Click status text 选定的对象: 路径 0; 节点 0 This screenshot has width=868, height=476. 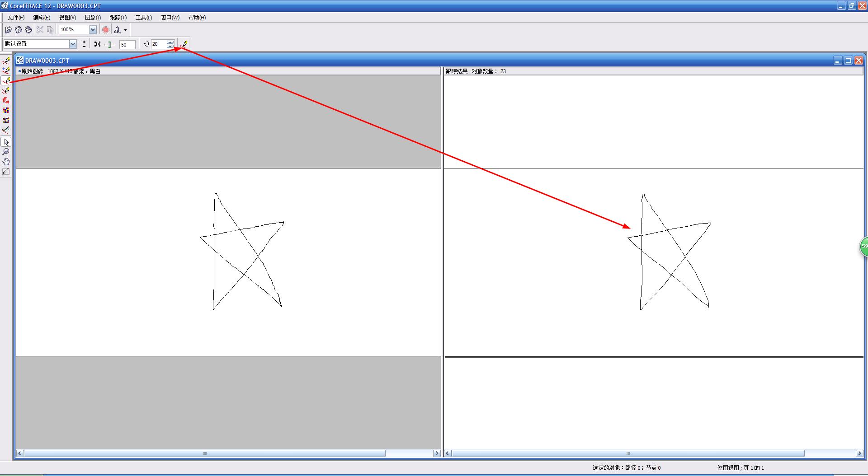pos(627,468)
